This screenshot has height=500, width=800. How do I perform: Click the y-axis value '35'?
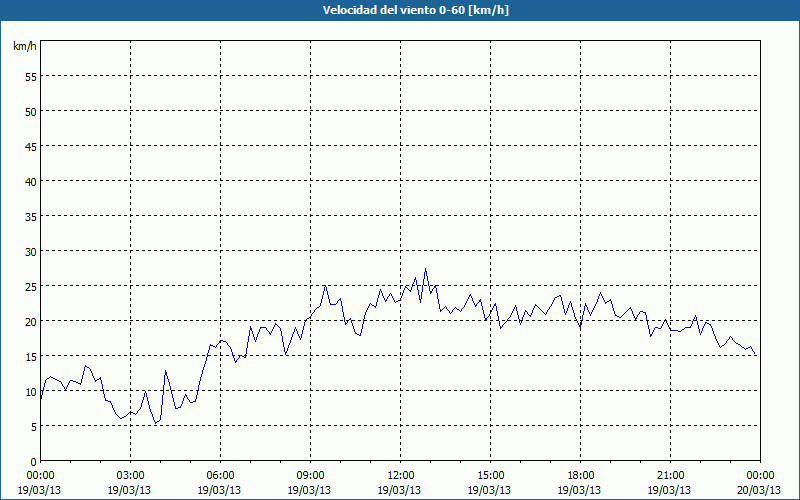point(31,217)
